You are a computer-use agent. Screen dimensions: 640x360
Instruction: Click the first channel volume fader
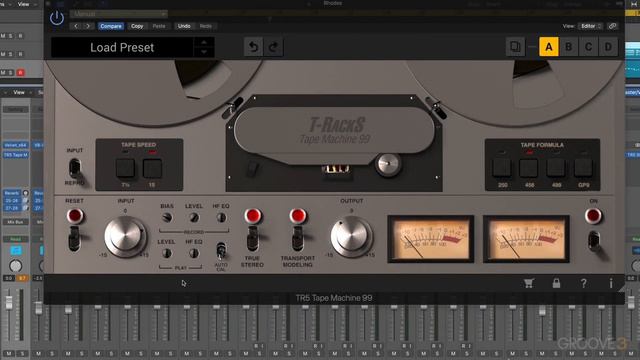[x=9, y=302]
